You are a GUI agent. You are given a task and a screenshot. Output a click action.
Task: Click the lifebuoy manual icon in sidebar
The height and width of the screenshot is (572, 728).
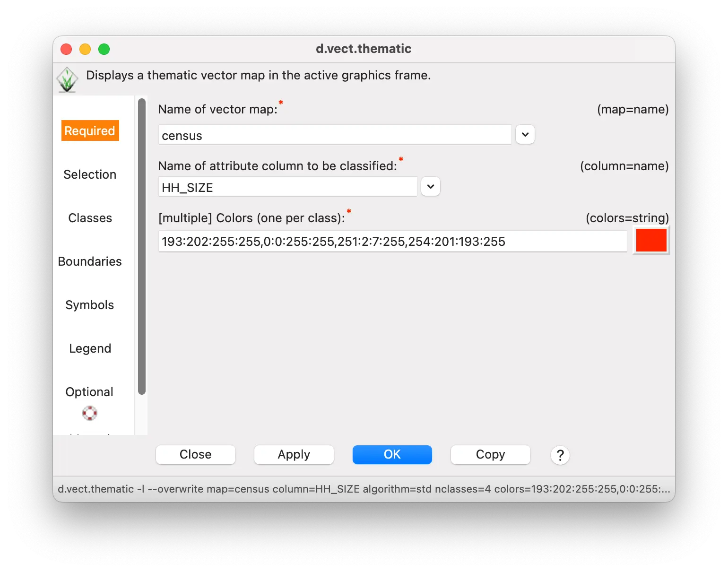[90, 413]
